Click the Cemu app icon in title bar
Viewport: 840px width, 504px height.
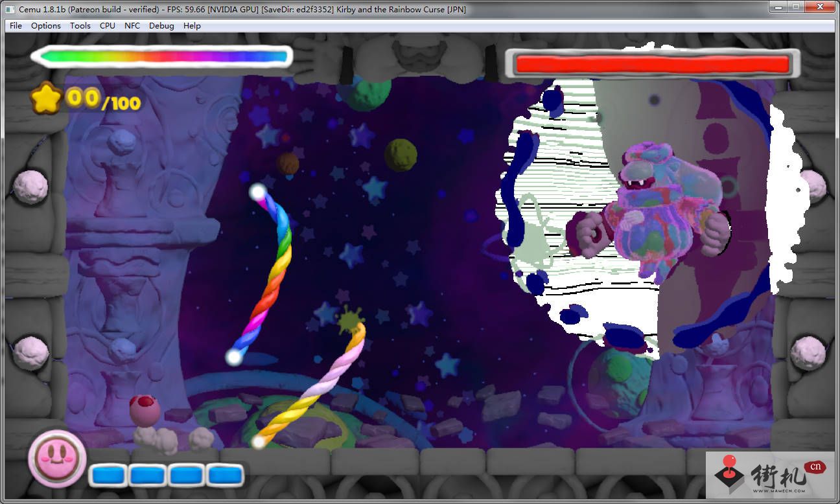coord(10,9)
